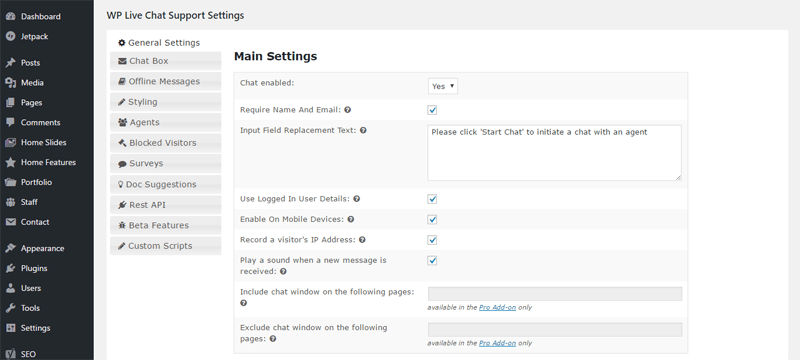The height and width of the screenshot is (360, 800).
Task: Click help icon beside Require Name And Email
Action: pos(347,110)
